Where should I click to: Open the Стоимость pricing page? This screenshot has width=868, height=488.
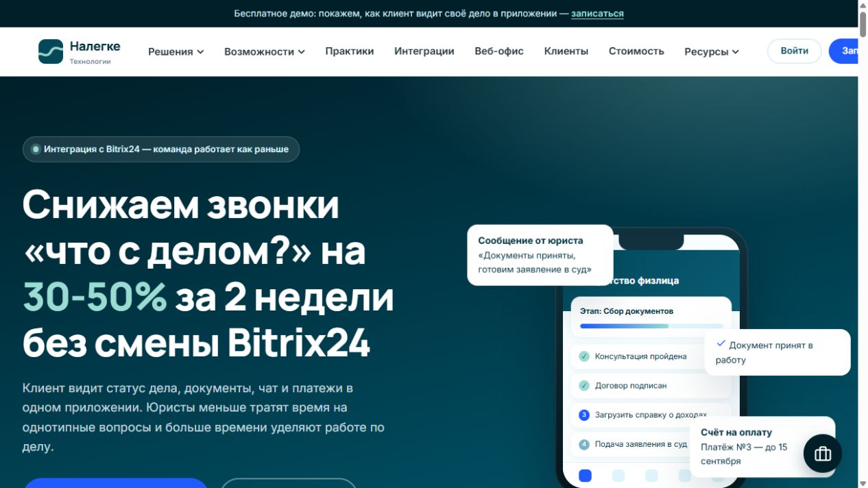636,51
